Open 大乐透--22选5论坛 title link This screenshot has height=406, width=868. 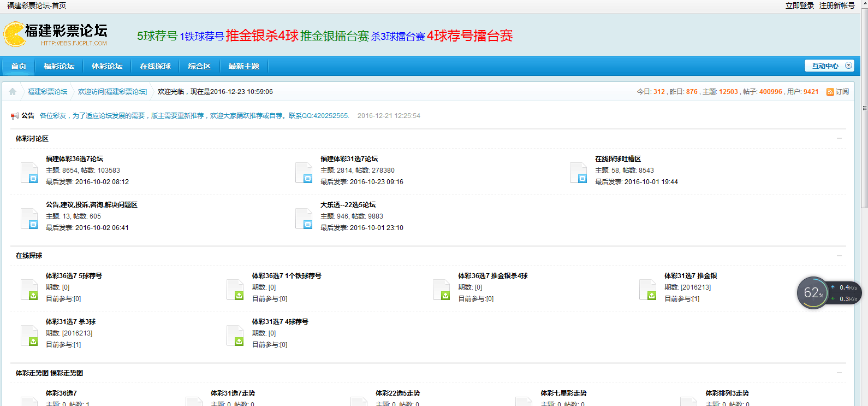tap(348, 205)
